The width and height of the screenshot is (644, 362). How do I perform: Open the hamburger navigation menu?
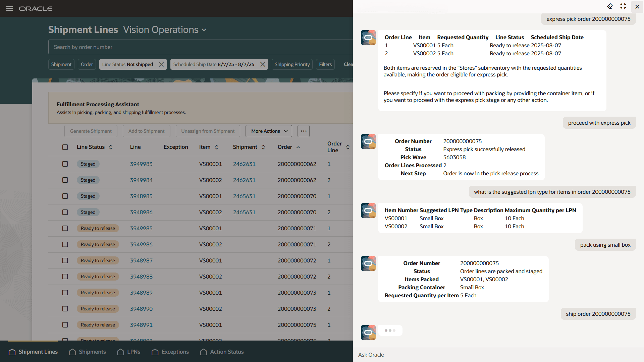click(9, 8)
